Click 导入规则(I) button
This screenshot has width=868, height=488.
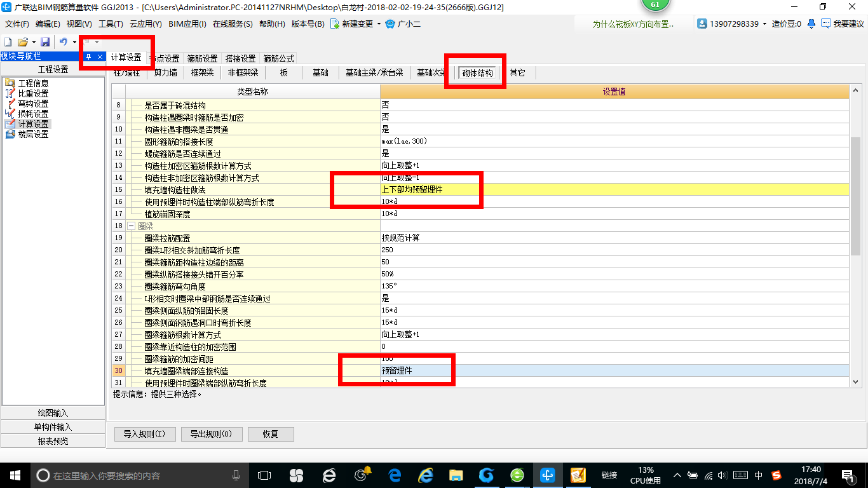[144, 434]
